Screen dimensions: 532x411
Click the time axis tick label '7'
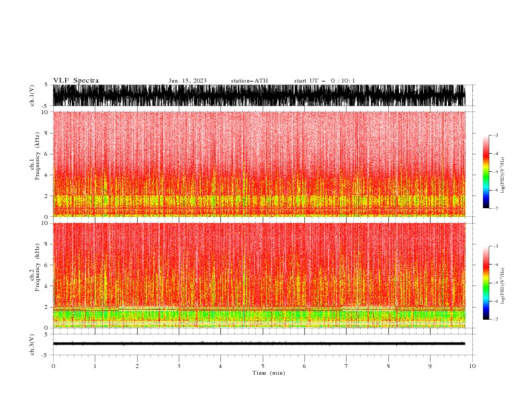[347, 366]
